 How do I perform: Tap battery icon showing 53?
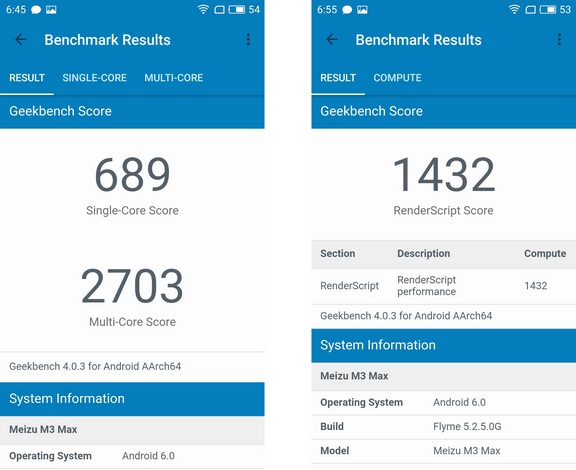pos(548,10)
